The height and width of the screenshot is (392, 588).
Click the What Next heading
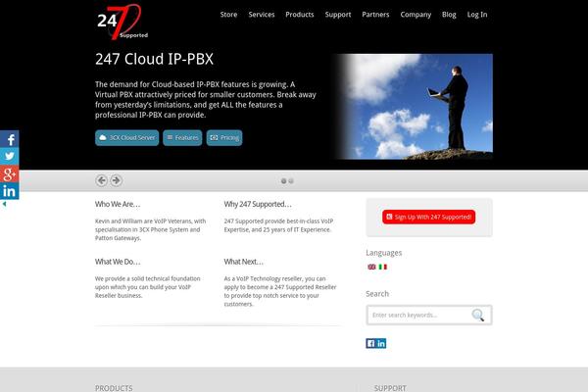243,262
